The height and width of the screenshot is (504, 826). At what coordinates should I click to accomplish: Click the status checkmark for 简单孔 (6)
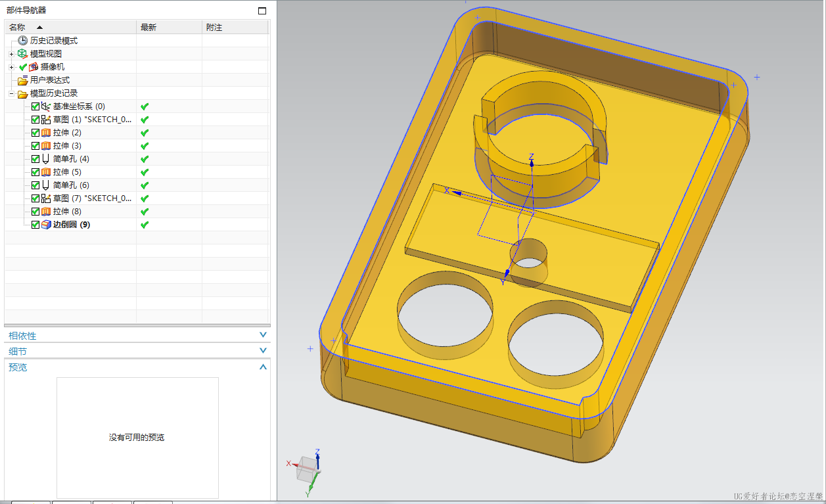click(x=145, y=185)
